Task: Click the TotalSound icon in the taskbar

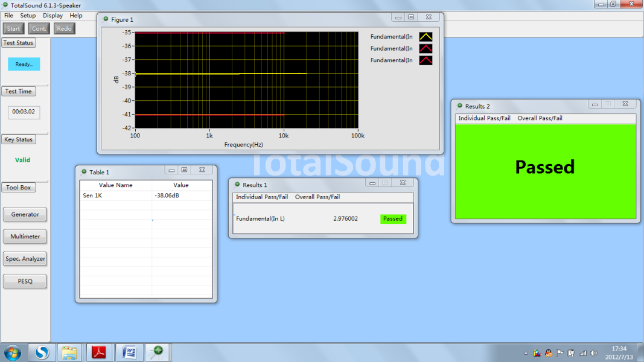Action: click(x=157, y=352)
